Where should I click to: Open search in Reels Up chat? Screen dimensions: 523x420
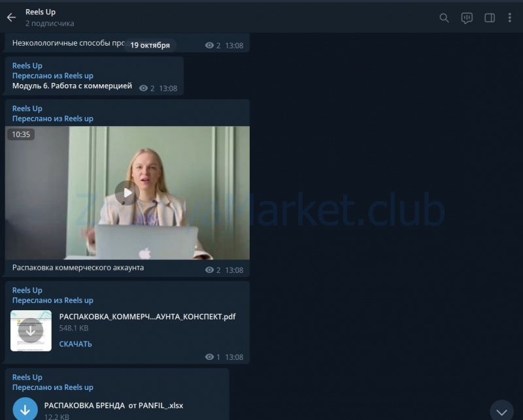coord(444,18)
